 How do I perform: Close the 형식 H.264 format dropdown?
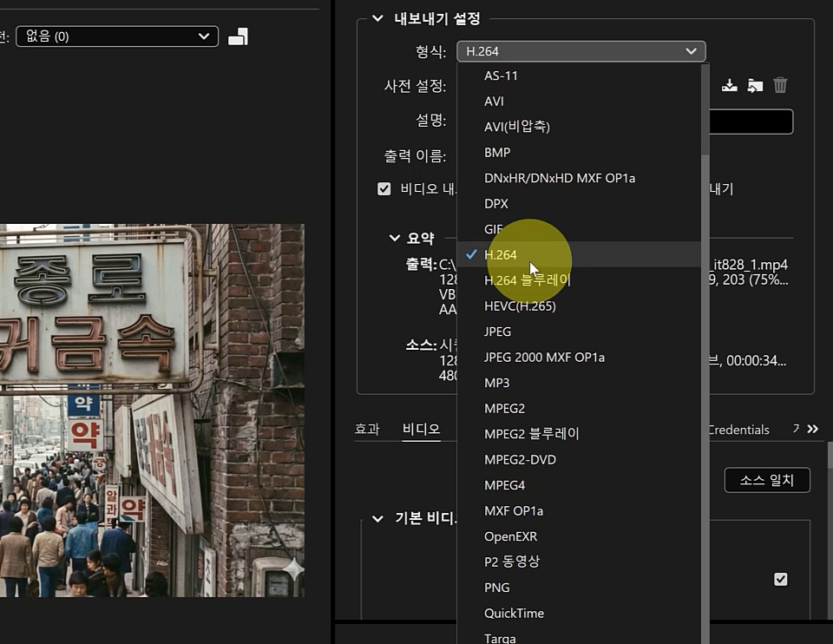(581, 51)
